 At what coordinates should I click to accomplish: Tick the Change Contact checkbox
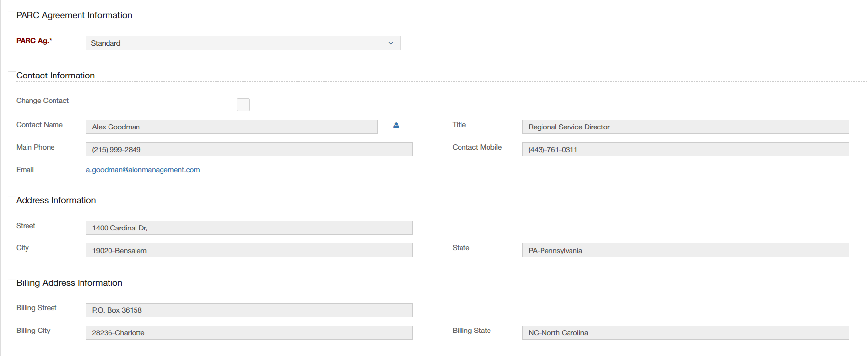coord(243,104)
